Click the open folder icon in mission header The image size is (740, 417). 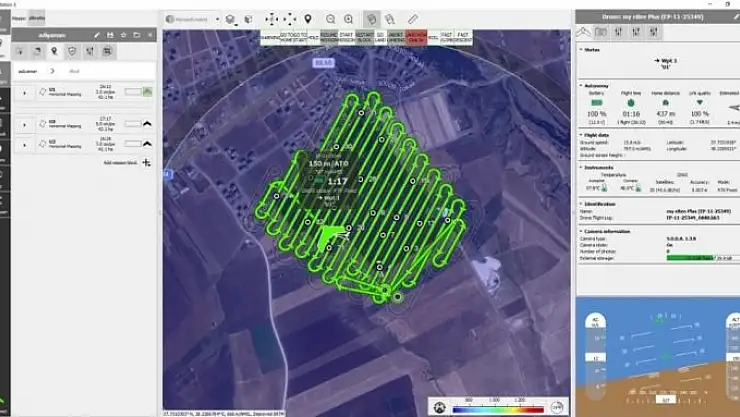[138, 34]
